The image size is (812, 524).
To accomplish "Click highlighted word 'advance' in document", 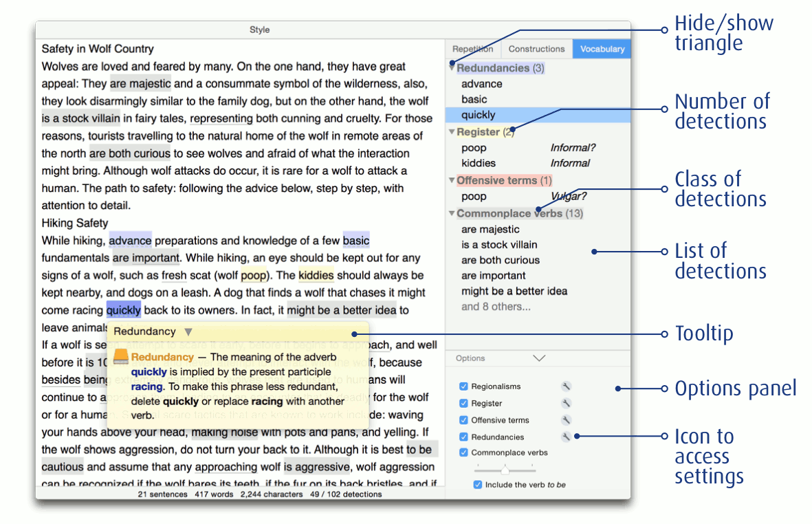I will [130, 241].
